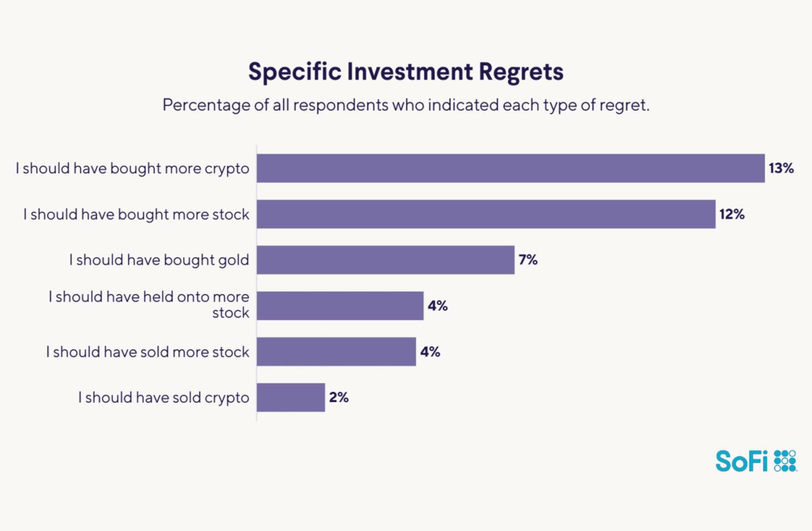The height and width of the screenshot is (531, 812).
Task: Click the "I should have bought more stock" label
Action: click(x=136, y=214)
